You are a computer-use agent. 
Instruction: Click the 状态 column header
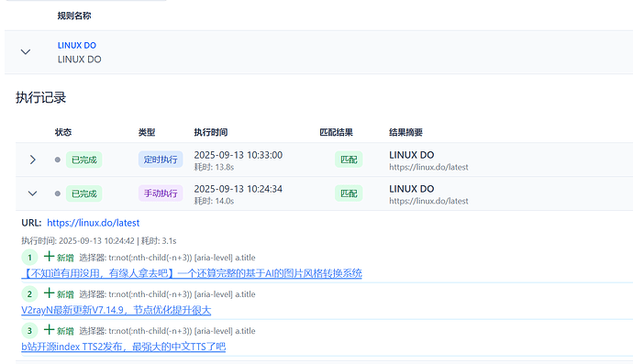click(x=63, y=132)
